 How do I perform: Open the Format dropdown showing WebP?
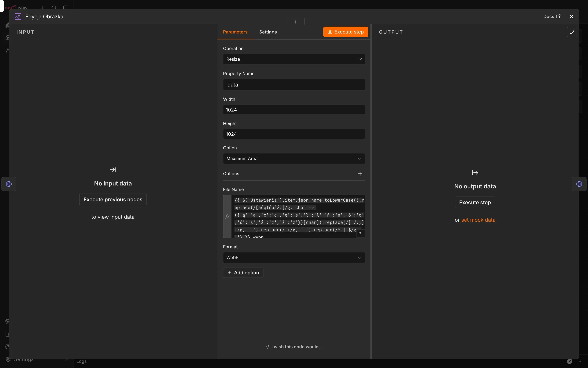click(x=294, y=257)
